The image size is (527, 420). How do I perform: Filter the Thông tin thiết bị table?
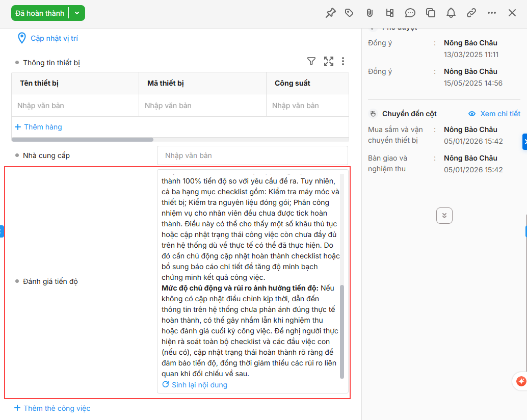point(311,61)
